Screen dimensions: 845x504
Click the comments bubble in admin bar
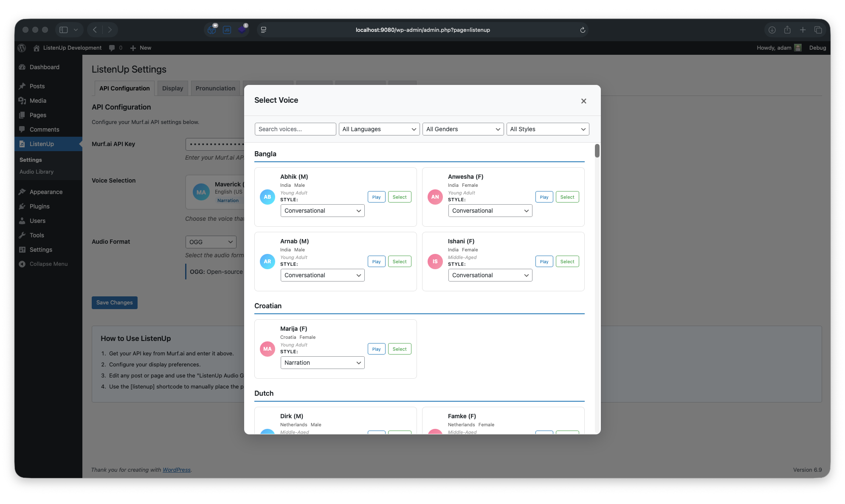[112, 48]
